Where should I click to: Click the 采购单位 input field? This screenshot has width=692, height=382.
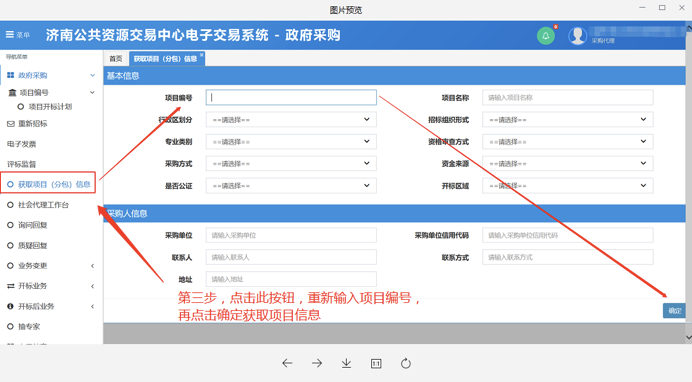point(291,235)
